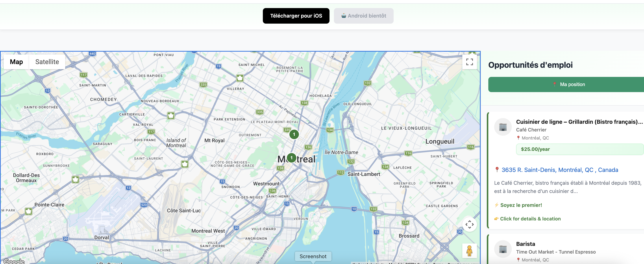This screenshot has width=644, height=264.
Task: Click the Brossard map label
Action: [409, 236]
